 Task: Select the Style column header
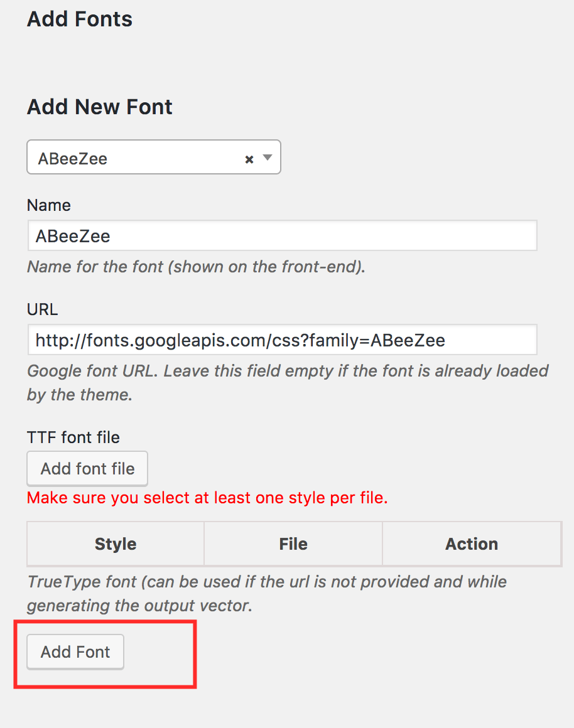pyautogui.click(x=116, y=544)
